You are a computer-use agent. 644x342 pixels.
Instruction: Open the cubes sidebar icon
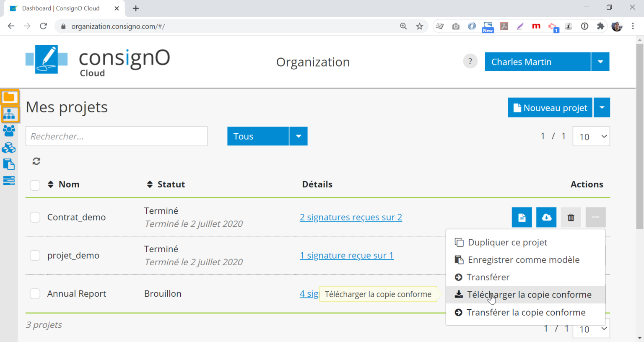coord(9,148)
